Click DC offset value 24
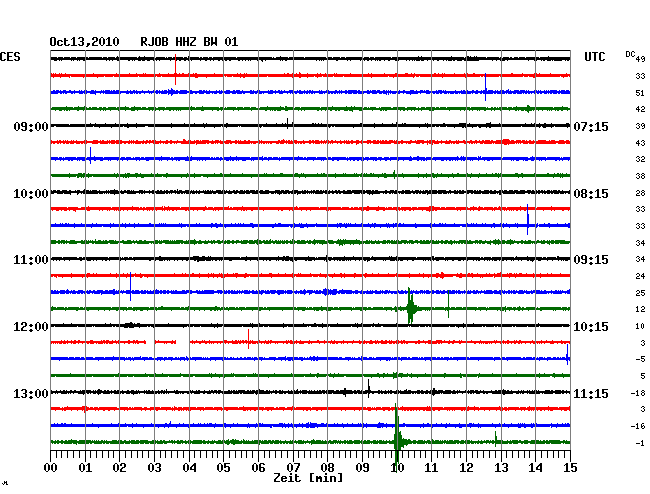Image resolution: width=650 pixels, height=494 pixels. (x=640, y=276)
